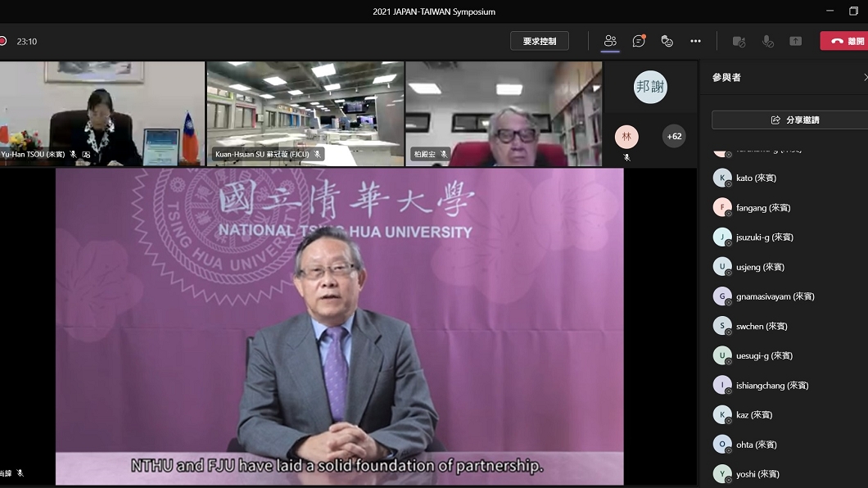Click muted mic icon on Kuan-Hsuan SU tile

click(317, 155)
